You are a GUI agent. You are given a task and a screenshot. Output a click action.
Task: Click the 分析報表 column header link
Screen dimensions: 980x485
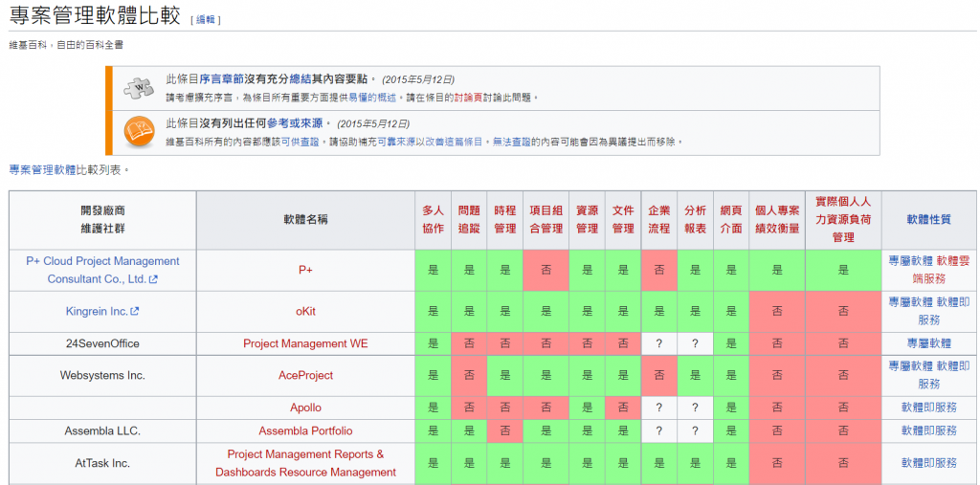695,219
